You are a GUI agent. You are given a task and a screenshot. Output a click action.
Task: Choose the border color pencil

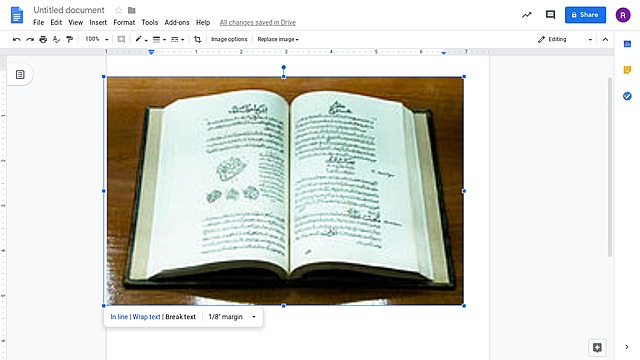[x=141, y=39]
